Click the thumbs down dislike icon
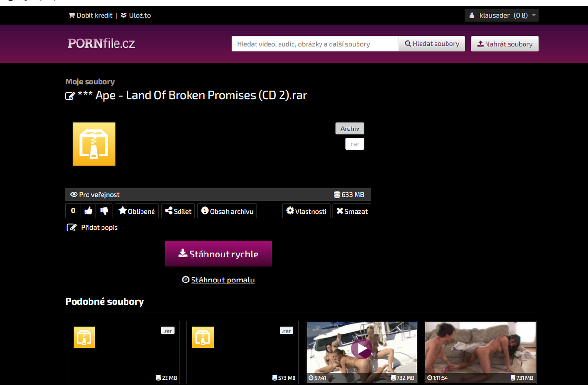The width and height of the screenshot is (588, 385). (x=104, y=211)
